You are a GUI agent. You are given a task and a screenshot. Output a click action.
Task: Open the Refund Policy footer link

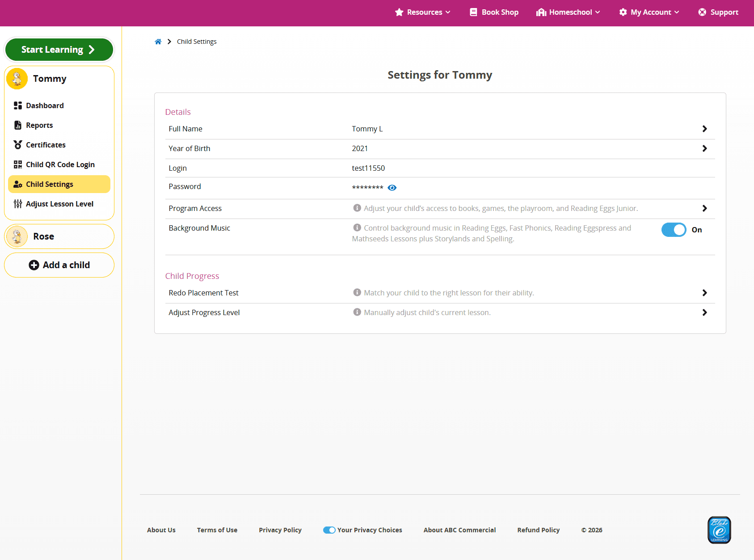[539, 530]
